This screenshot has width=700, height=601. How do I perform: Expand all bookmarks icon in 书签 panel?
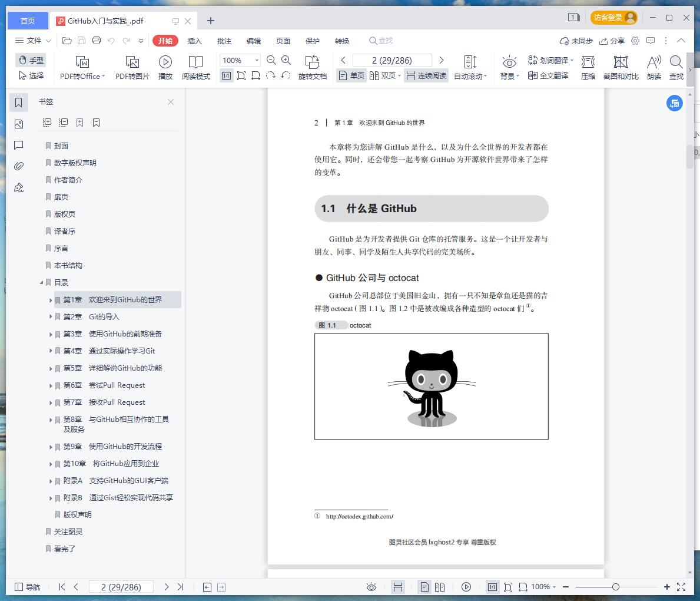pyautogui.click(x=47, y=123)
